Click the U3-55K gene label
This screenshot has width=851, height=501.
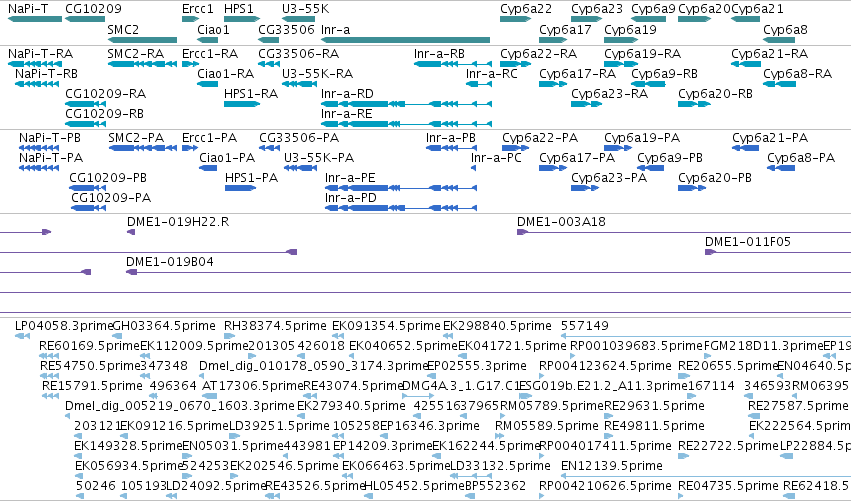point(306,9)
